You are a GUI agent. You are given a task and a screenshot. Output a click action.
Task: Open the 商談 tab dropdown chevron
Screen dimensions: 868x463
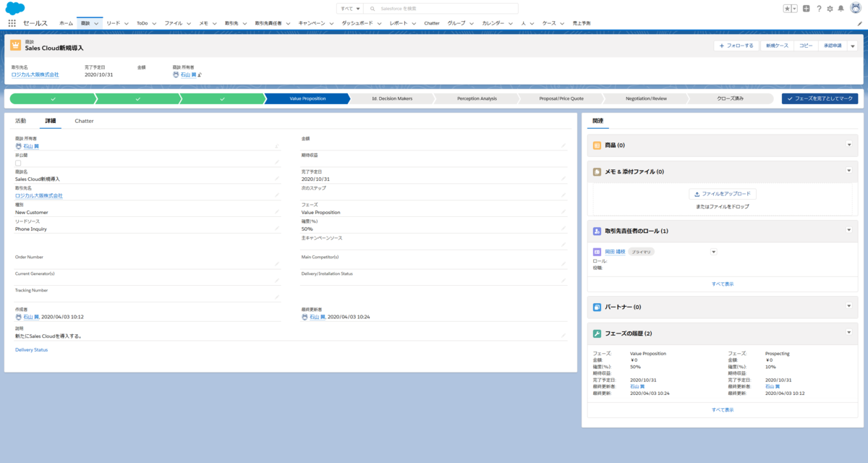click(98, 23)
